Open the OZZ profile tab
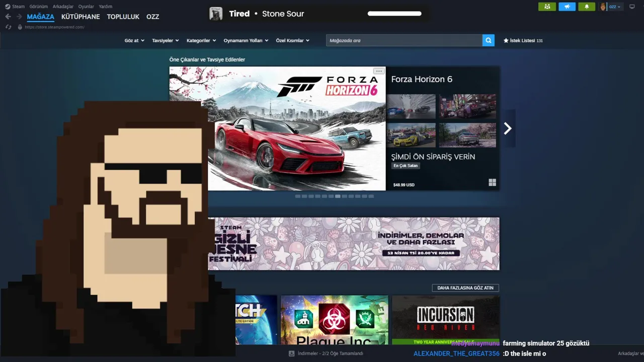This screenshot has width=644, height=362. click(x=152, y=17)
